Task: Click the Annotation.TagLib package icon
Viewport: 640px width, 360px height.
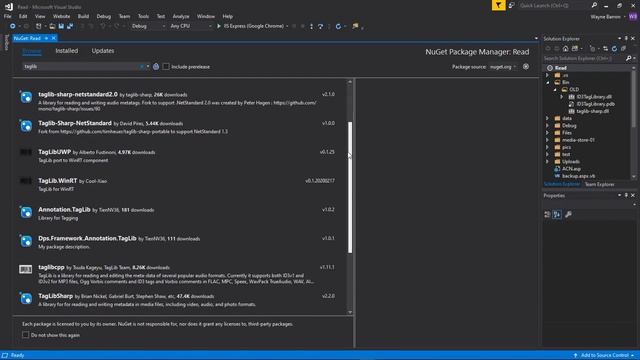Action: (26, 212)
